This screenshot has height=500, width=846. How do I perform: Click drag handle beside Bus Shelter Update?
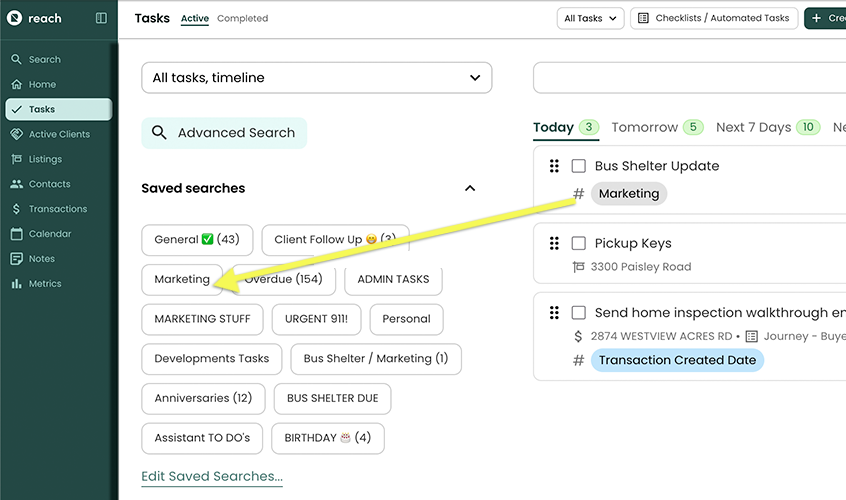coord(554,166)
